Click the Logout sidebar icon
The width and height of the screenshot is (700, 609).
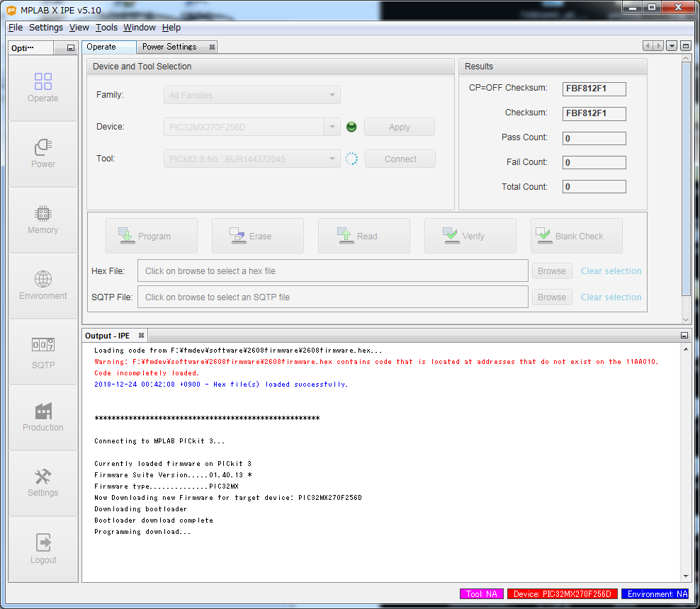click(x=43, y=550)
